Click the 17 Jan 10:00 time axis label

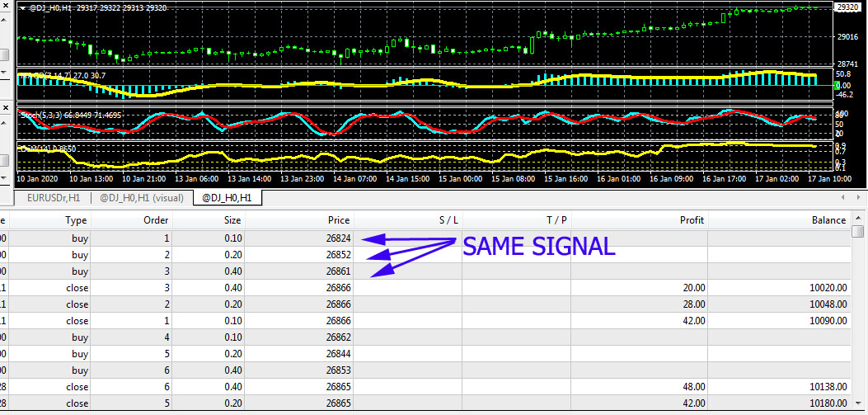click(830, 180)
